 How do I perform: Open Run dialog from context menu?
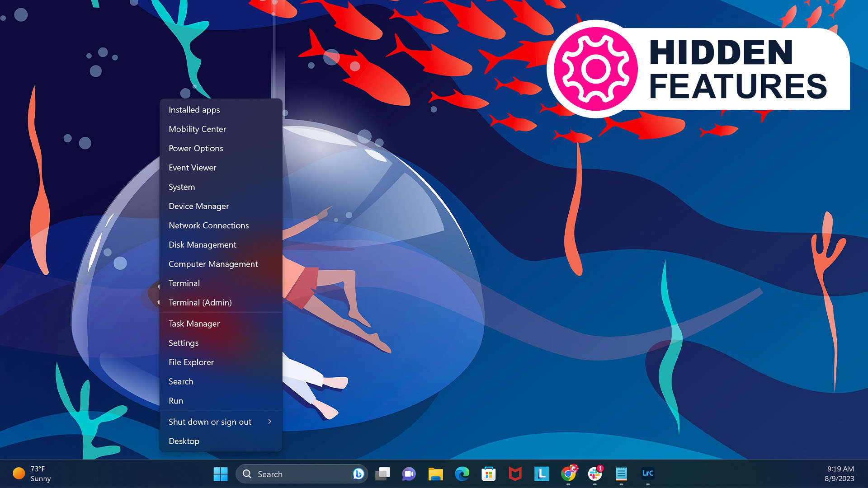point(175,400)
